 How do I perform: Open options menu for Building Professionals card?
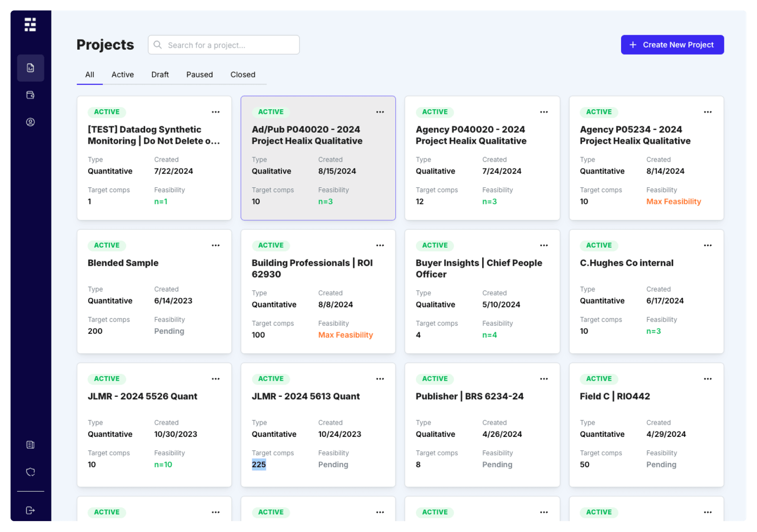380,245
